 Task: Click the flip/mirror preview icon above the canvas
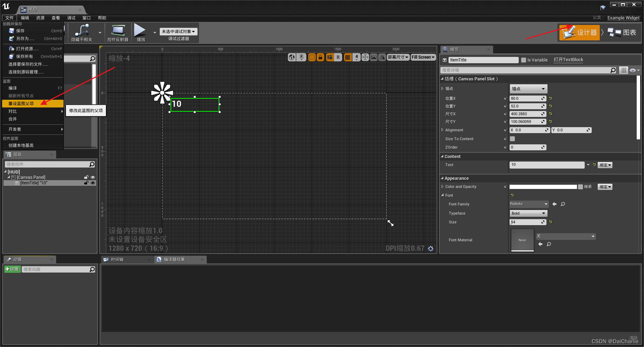pos(382,57)
